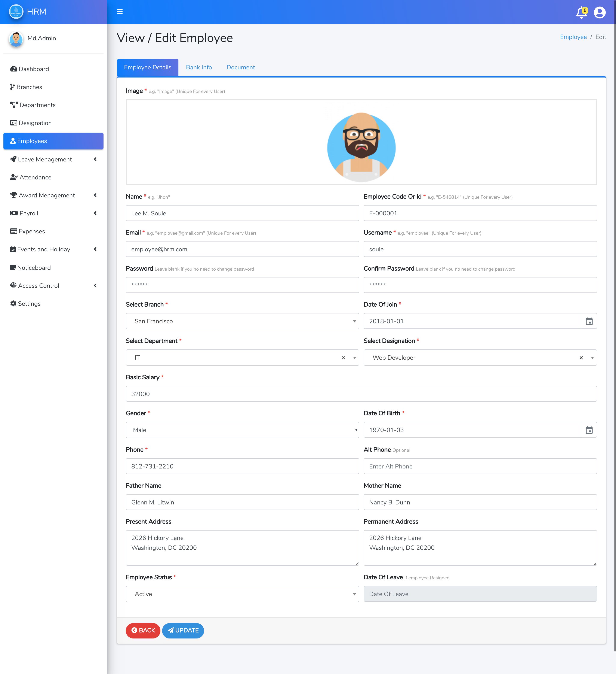Open Settings from the sidebar
The image size is (616, 674).
point(29,304)
